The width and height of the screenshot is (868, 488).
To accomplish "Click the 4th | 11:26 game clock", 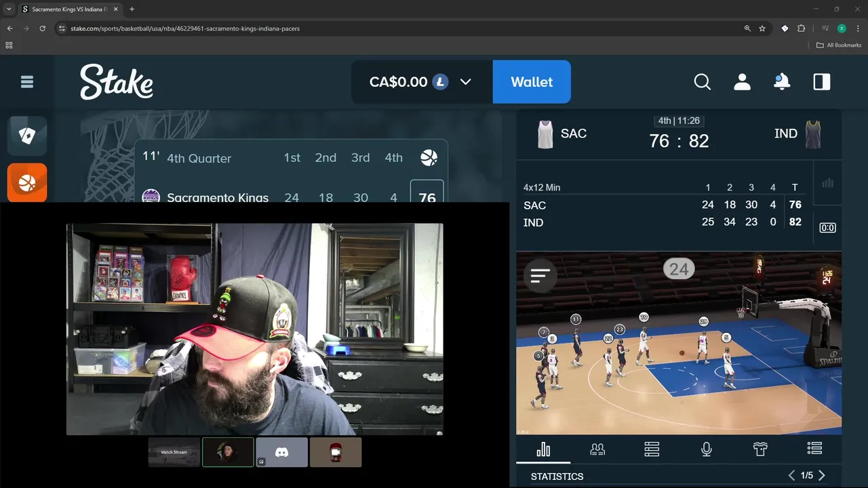I will pos(679,121).
